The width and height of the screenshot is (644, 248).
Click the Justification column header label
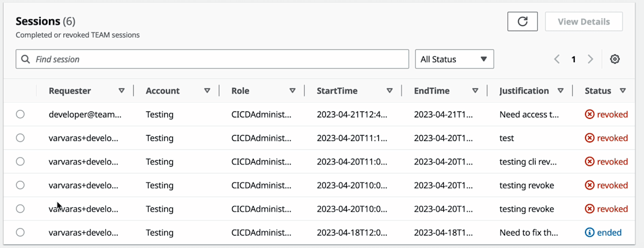(x=524, y=91)
